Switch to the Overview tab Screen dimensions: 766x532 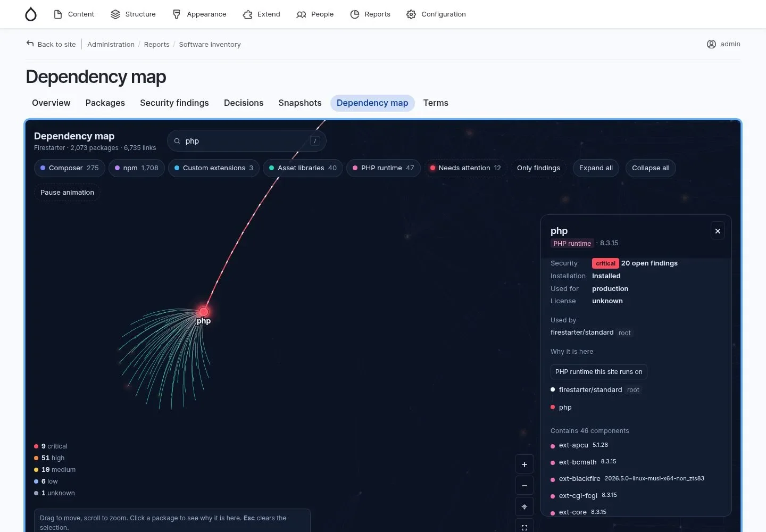[x=51, y=103]
